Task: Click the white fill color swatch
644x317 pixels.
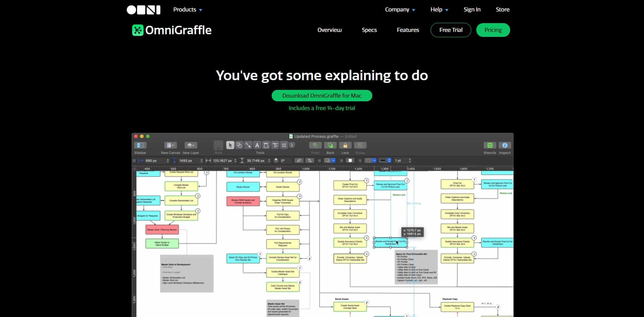Action: click(350, 160)
